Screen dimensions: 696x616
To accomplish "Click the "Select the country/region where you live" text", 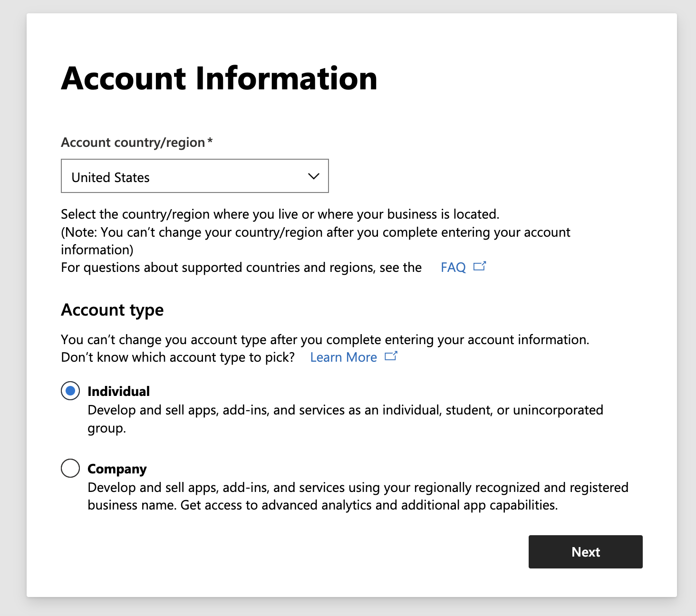I will pyautogui.click(x=280, y=214).
